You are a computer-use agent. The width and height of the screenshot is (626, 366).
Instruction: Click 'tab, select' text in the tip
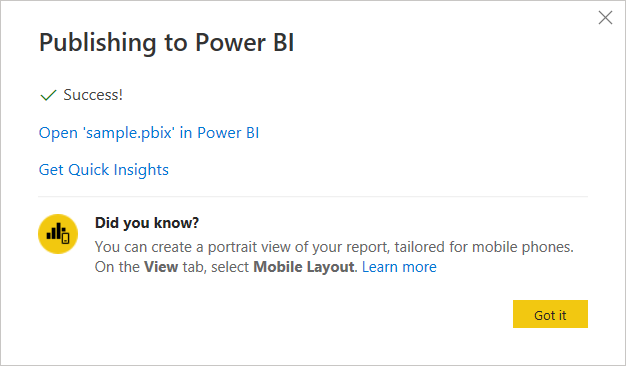(x=216, y=267)
